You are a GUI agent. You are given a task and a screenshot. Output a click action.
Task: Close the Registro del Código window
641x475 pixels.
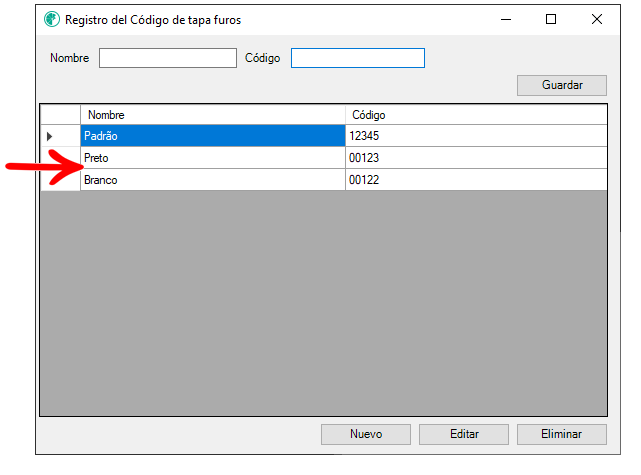(597, 19)
